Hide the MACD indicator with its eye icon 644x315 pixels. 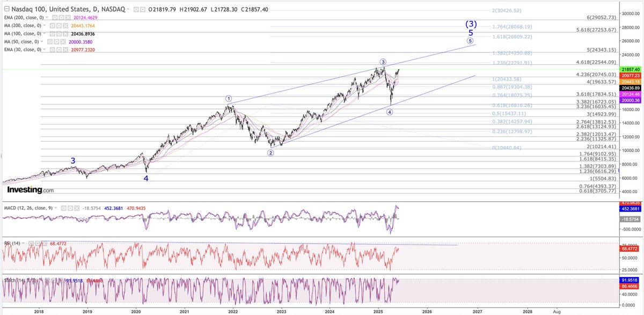[x=63, y=208]
